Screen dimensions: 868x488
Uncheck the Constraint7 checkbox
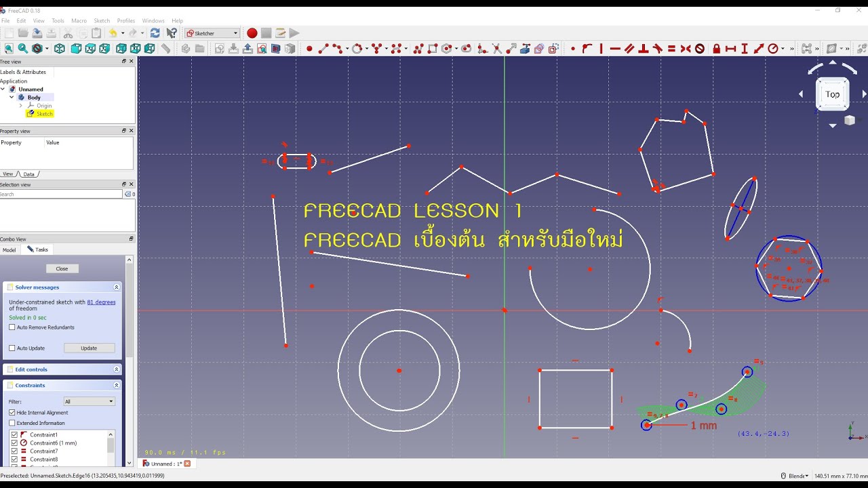click(x=14, y=451)
